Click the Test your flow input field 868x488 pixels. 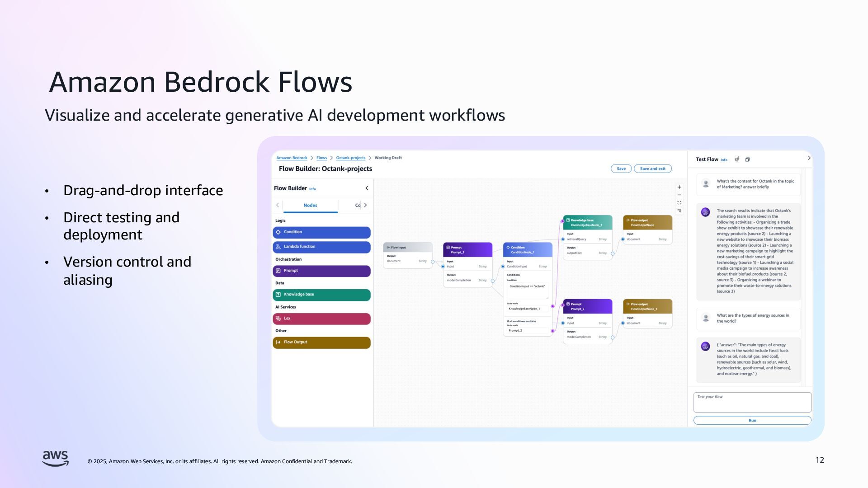[x=752, y=402]
